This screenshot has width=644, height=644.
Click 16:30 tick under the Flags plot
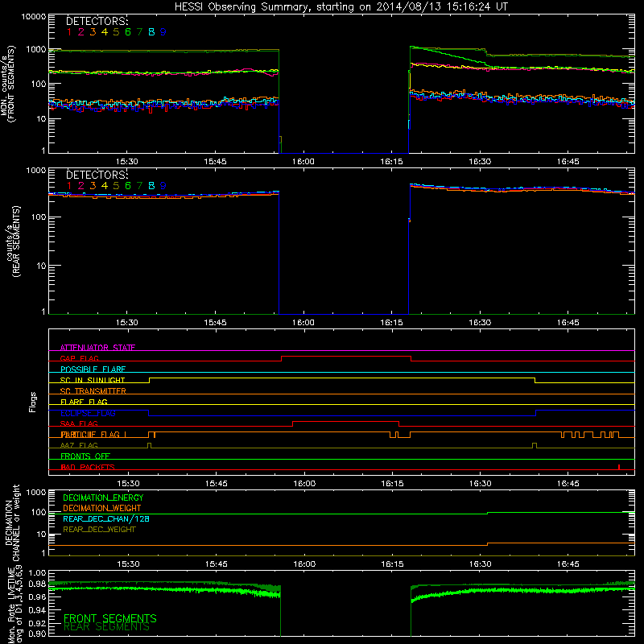point(480,484)
